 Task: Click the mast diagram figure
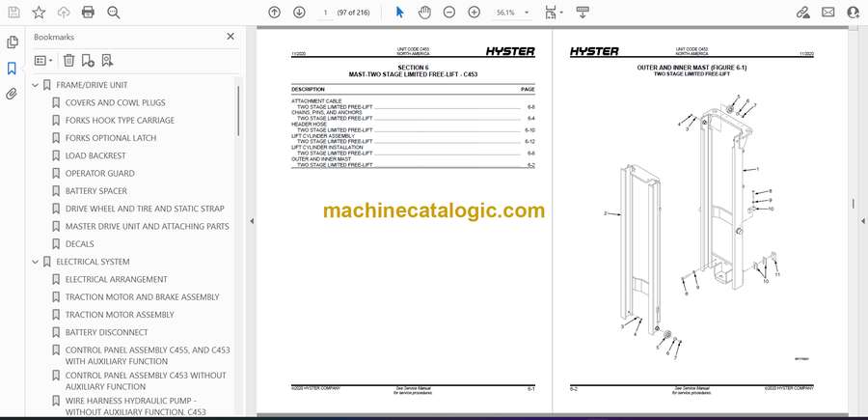(692, 227)
